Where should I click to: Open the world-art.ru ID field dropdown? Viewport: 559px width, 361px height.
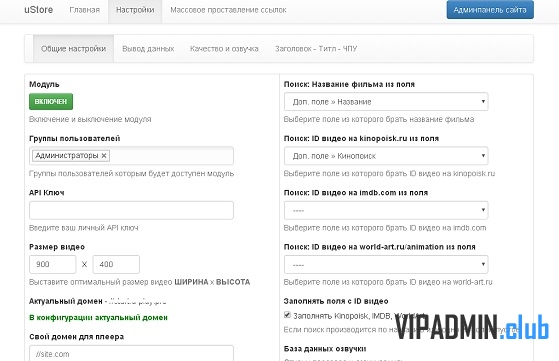point(386,265)
